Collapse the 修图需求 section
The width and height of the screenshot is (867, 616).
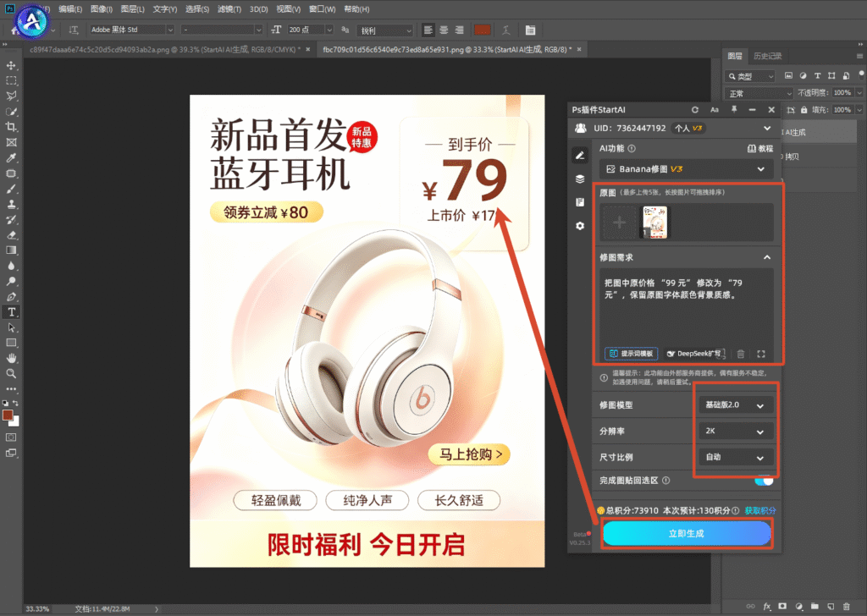[x=767, y=257]
